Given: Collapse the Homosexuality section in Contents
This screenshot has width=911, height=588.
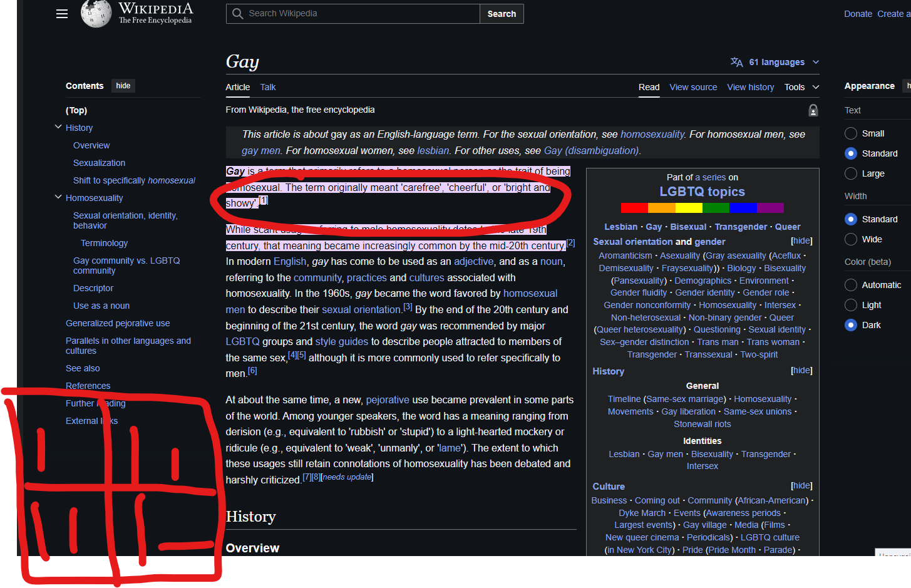Looking at the screenshot, I should [58, 197].
